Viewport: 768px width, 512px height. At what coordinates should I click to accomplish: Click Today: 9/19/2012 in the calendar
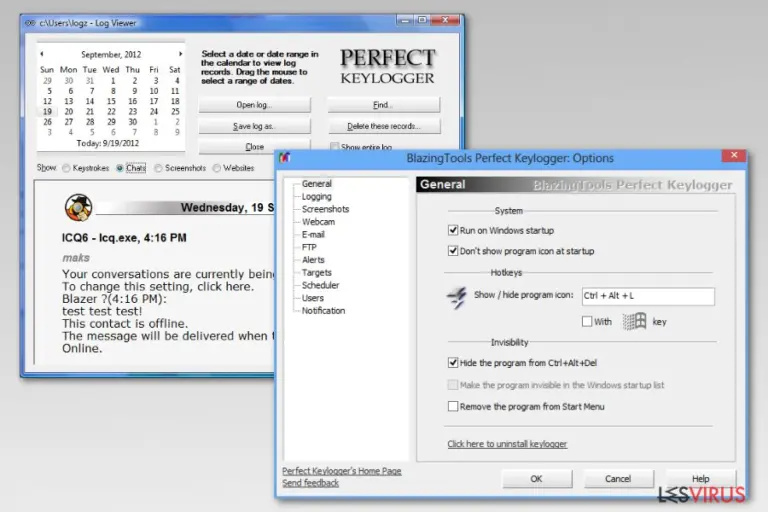point(108,143)
